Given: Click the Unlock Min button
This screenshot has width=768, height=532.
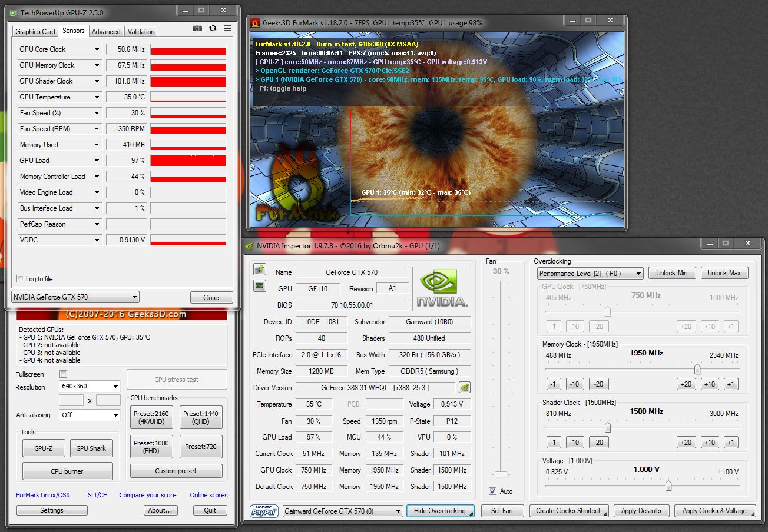Looking at the screenshot, I should (x=672, y=273).
